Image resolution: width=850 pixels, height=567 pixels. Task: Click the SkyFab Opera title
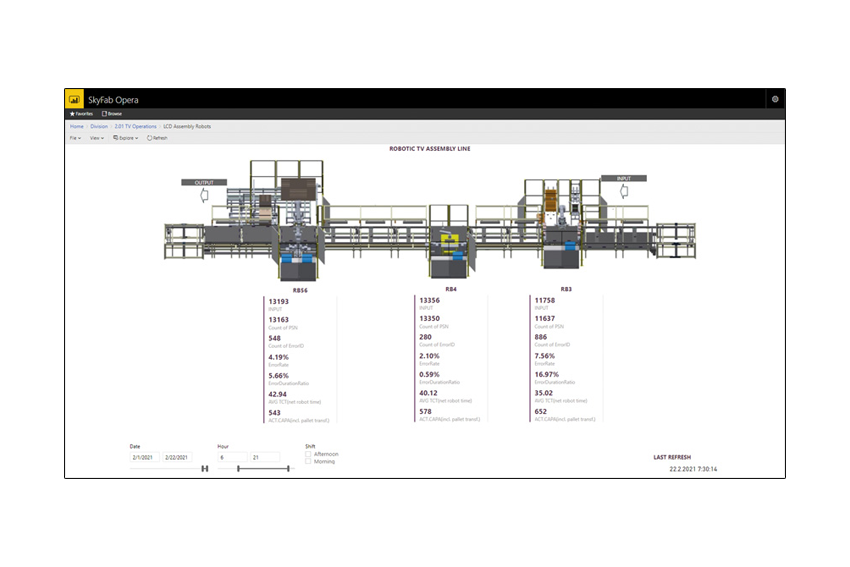(113, 100)
